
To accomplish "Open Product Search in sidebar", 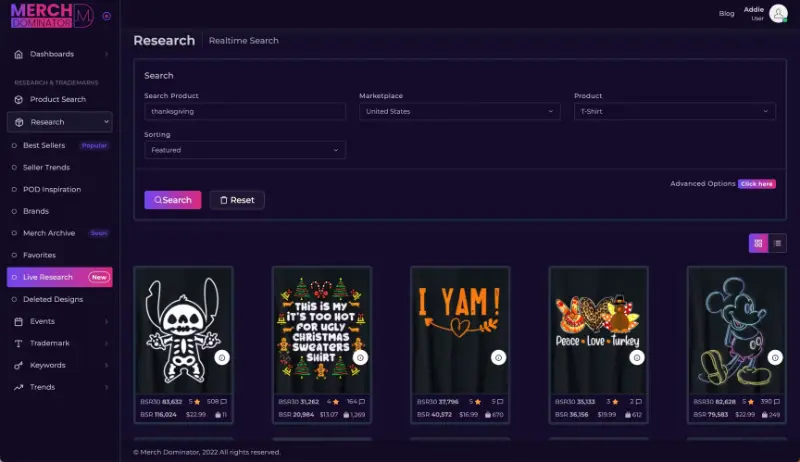I will click(60, 99).
